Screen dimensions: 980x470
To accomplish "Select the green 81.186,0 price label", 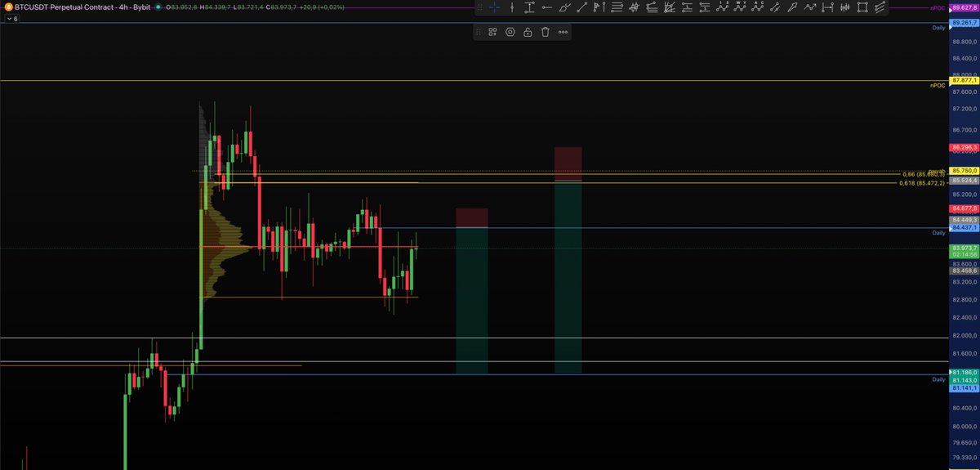I will coord(964,373).
